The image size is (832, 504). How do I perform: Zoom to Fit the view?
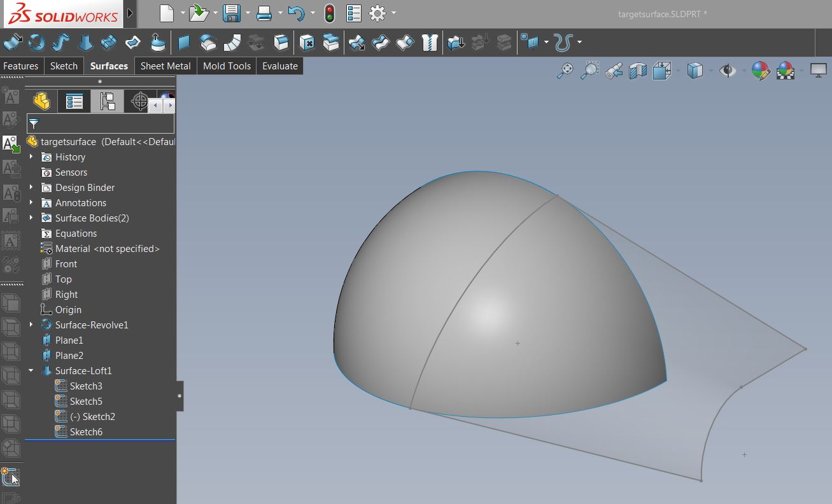tap(565, 71)
